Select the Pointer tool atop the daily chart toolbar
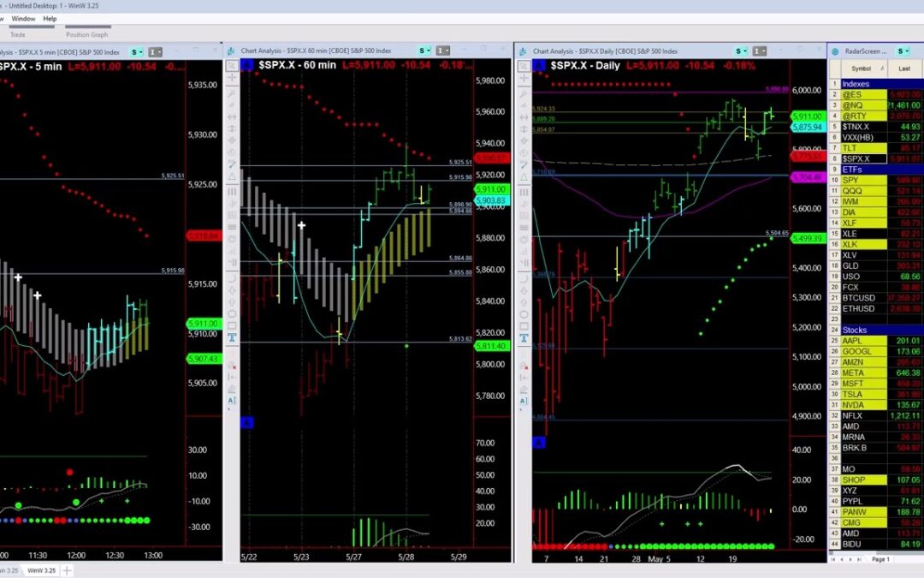 point(523,64)
